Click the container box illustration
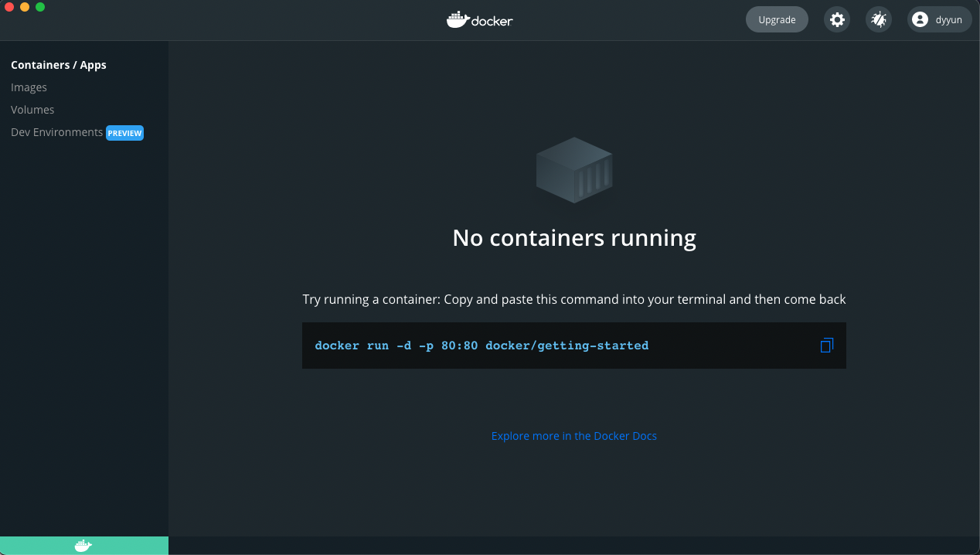Image resolution: width=980 pixels, height=555 pixels. point(574,170)
